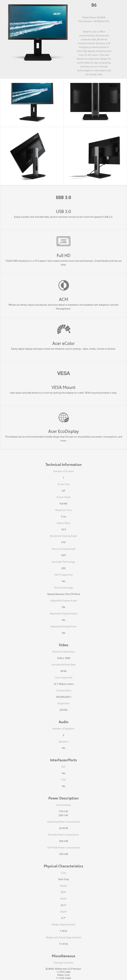Viewport: 127px width, 980px height.
Task: Click the VESA logo icon
Action: click(63, 373)
